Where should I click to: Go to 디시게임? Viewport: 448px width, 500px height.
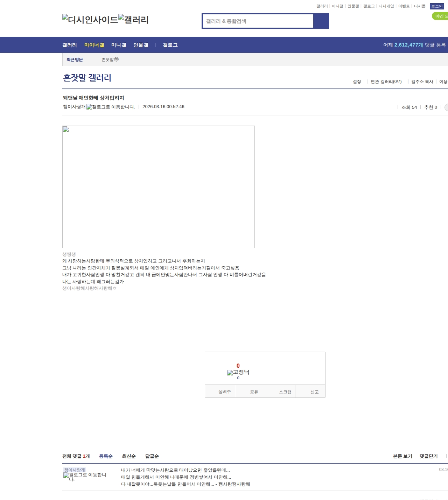(386, 6)
